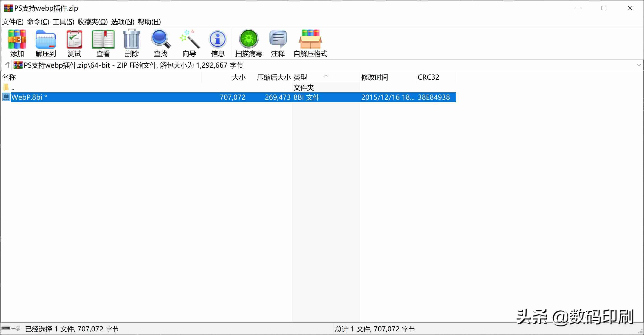Open the Commands (命令) menu
Screen dimensions: 644x335
point(38,22)
